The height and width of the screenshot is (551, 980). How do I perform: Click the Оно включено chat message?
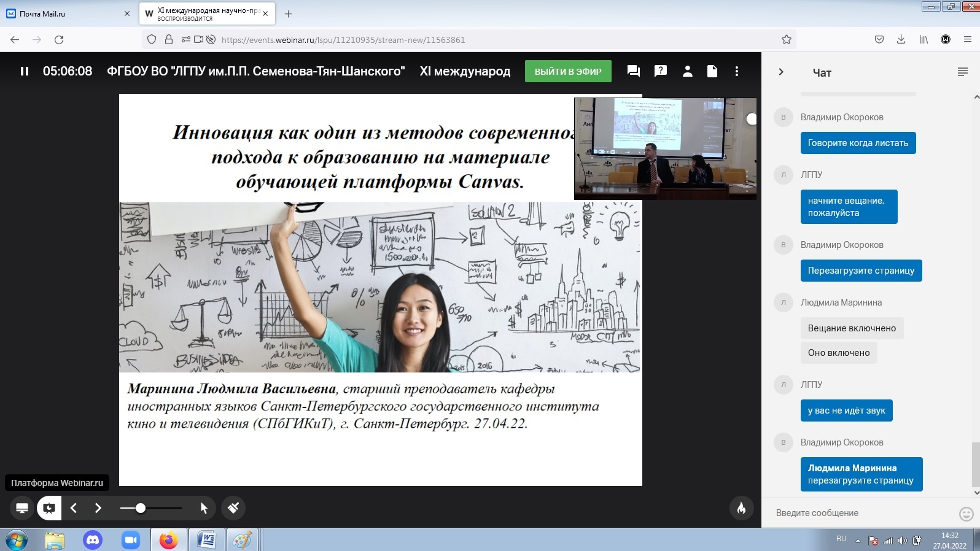point(839,353)
